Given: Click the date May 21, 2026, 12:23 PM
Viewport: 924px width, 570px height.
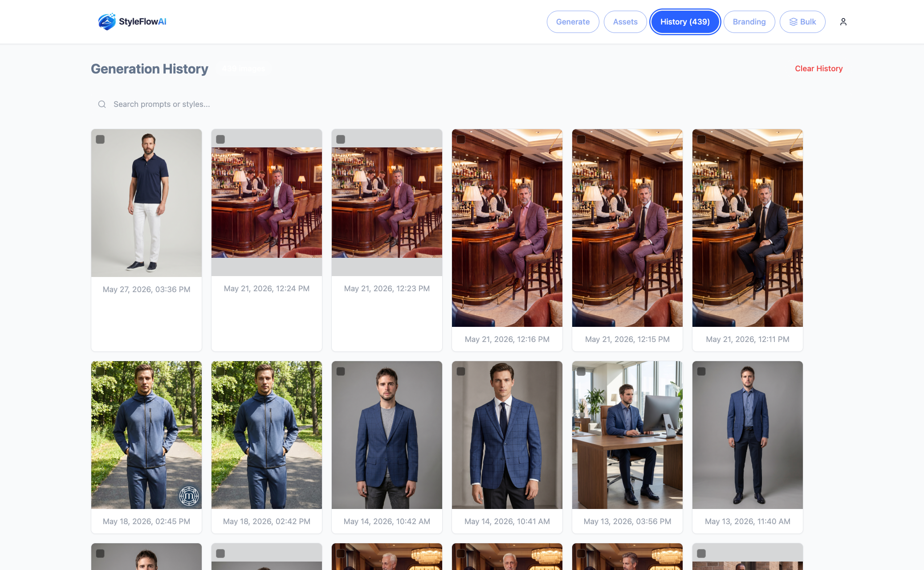Looking at the screenshot, I should (x=387, y=289).
